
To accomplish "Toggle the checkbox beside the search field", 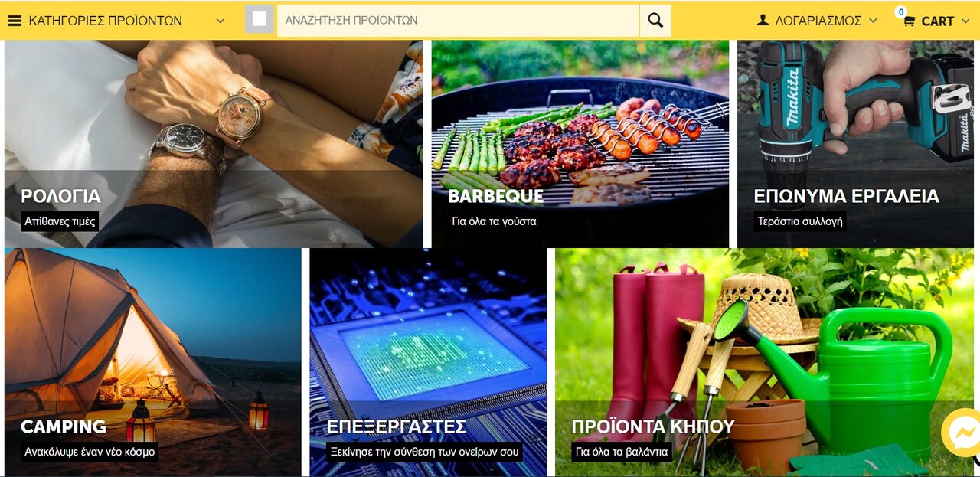I will pyautogui.click(x=260, y=19).
